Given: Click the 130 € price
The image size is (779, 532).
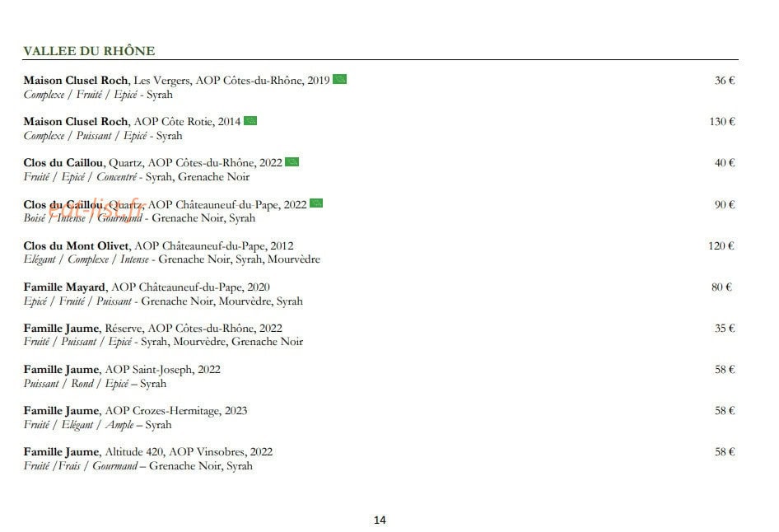Looking at the screenshot, I should coord(722,122).
